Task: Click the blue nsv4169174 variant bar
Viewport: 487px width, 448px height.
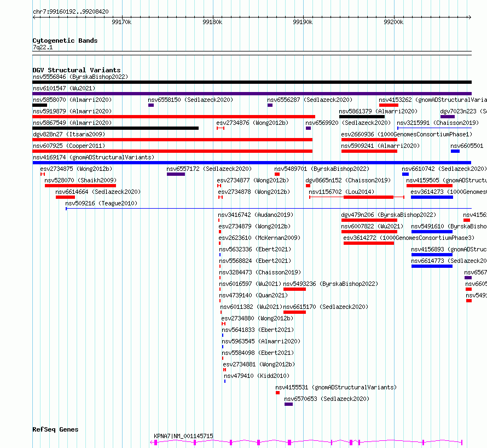Action: 252,163
